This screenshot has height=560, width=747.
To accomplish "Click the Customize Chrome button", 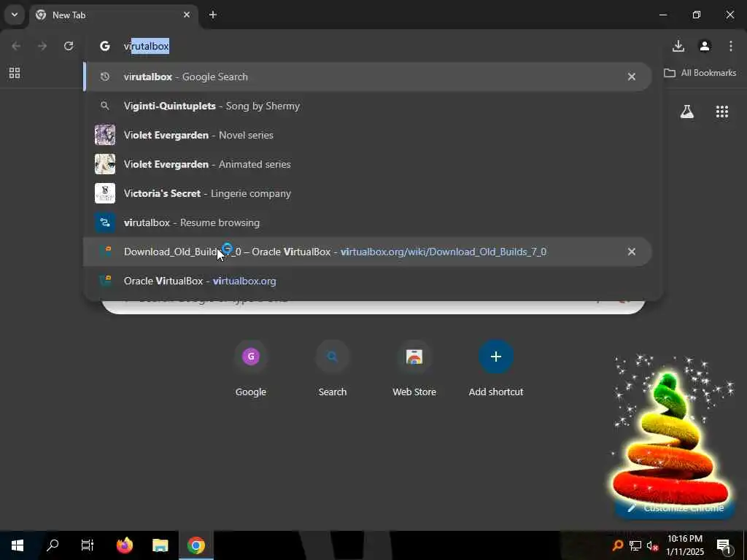I will click(675, 508).
